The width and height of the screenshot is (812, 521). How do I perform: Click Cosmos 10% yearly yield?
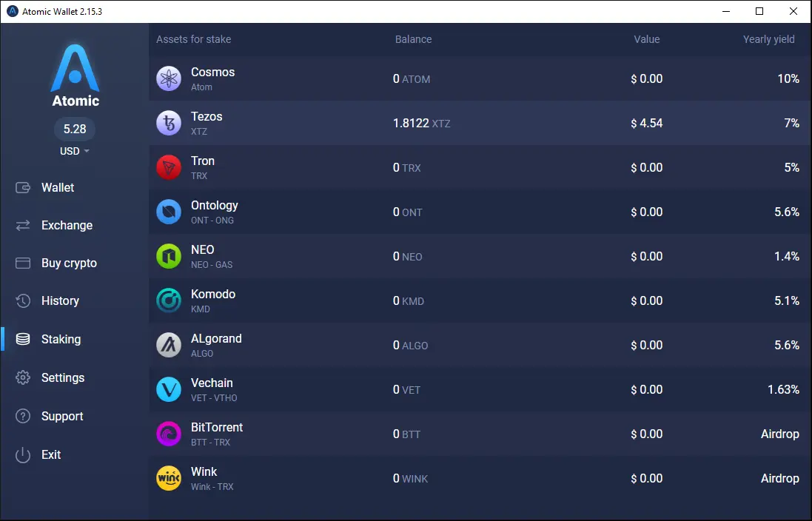[788, 78]
